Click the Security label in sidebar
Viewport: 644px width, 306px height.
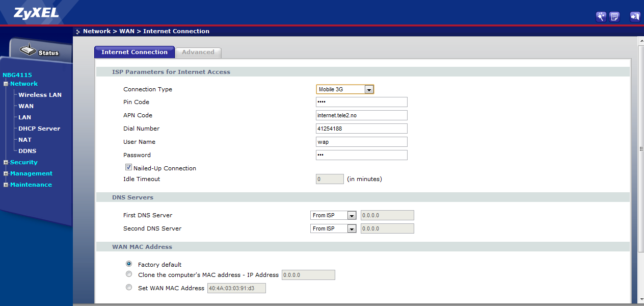(x=24, y=162)
